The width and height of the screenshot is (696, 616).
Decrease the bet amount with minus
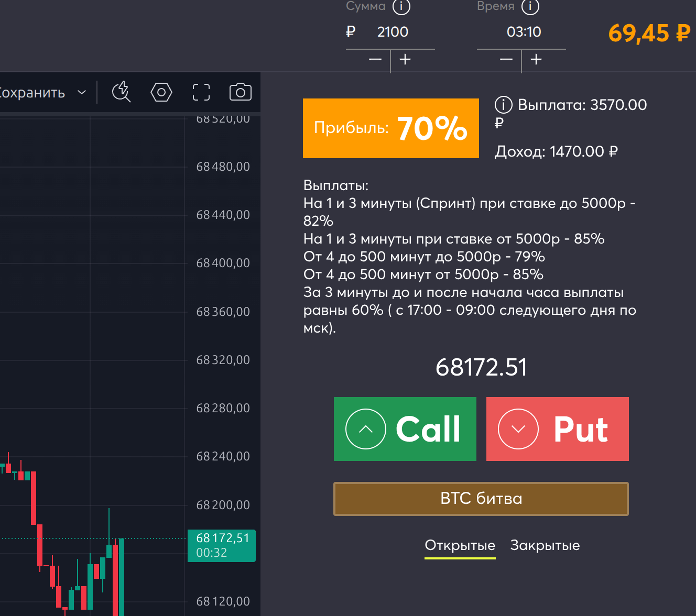(375, 59)
